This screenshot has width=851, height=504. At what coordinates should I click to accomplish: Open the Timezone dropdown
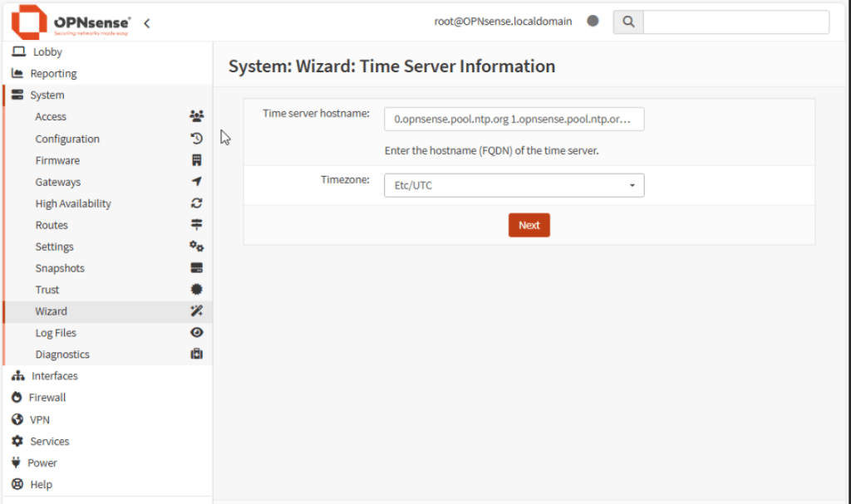tap(514, 185)
